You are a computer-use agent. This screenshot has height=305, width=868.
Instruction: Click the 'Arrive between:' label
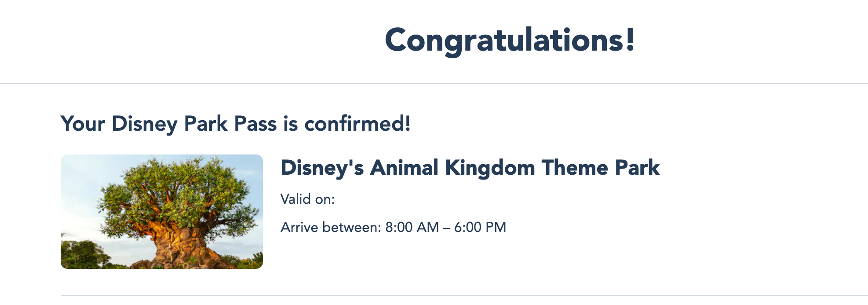click(x=331, y=228)
